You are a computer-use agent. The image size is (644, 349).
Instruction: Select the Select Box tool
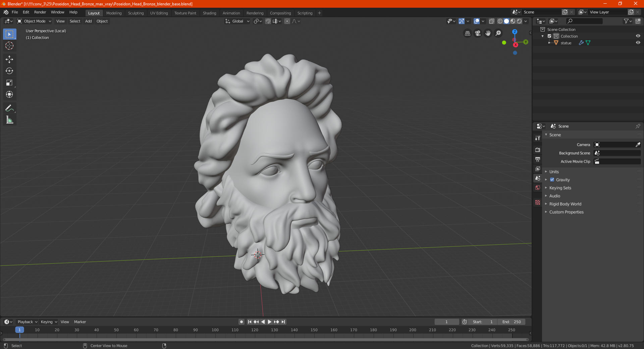[x=9, y=34]
